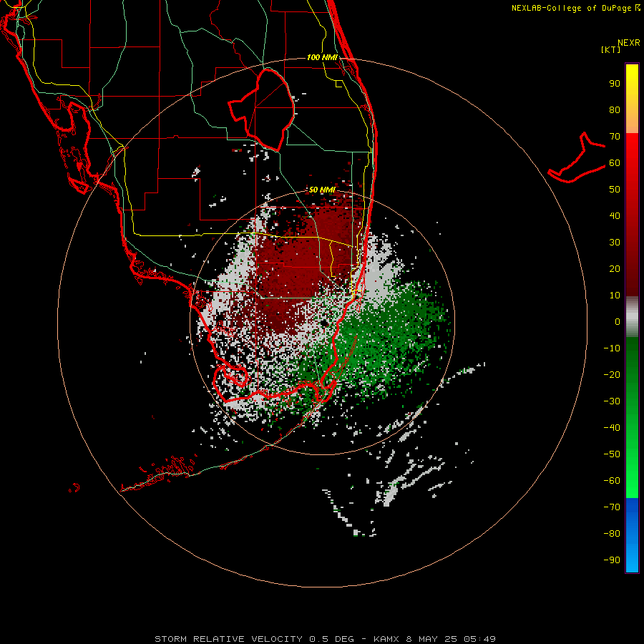
Task: Click the 50 NMI range ring label
Action: 322,190
